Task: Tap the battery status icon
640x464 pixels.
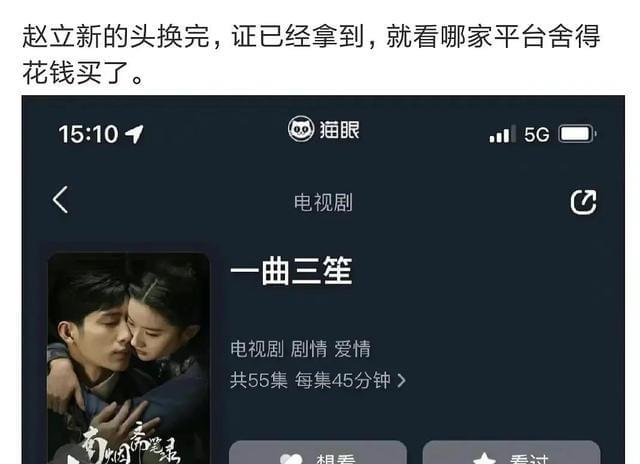Action: (x=577, y=133)
